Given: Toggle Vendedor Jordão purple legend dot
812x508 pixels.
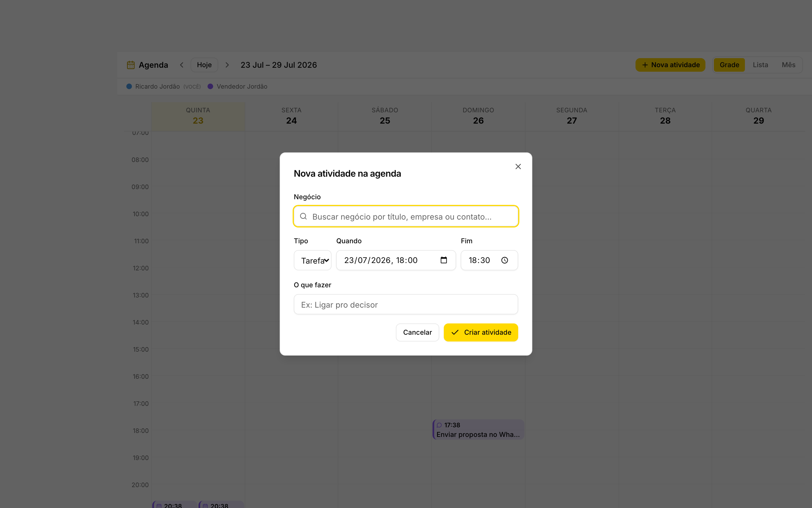Looking at the screenshot, I should (210, 86).
